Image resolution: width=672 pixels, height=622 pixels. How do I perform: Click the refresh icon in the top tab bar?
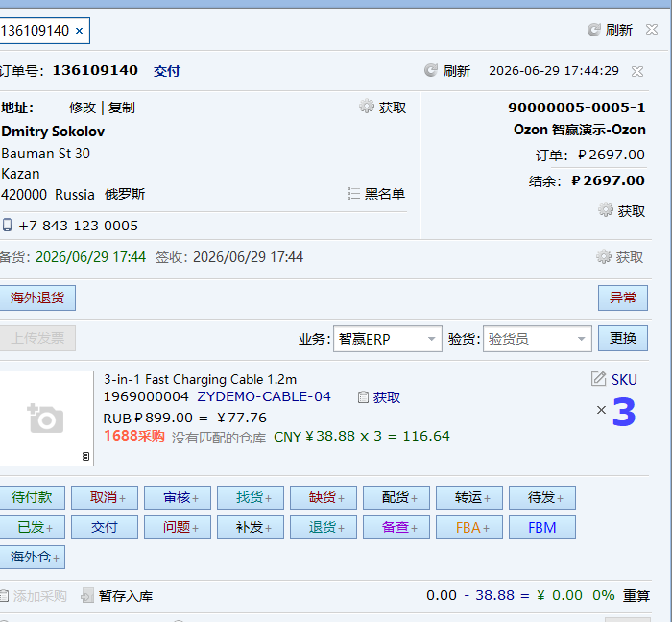[593, 30]
